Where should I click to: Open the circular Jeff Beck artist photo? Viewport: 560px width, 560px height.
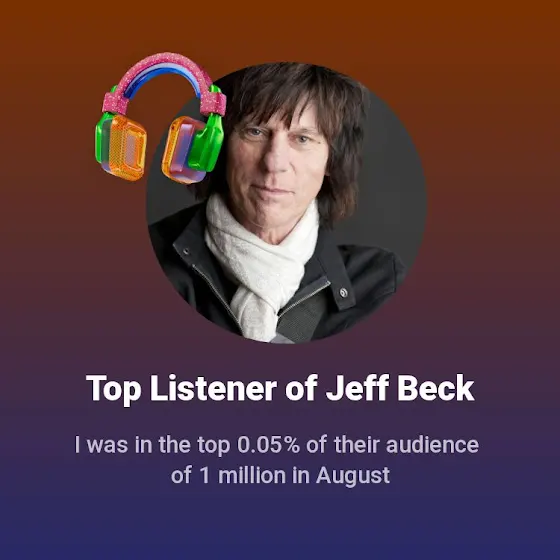pyautogui.click(x=286, y=204)
